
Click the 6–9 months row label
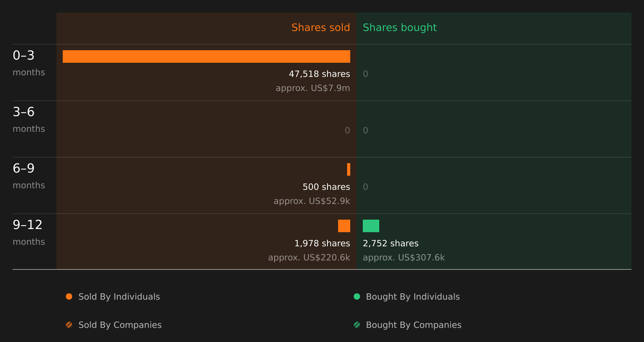(29, 176)
